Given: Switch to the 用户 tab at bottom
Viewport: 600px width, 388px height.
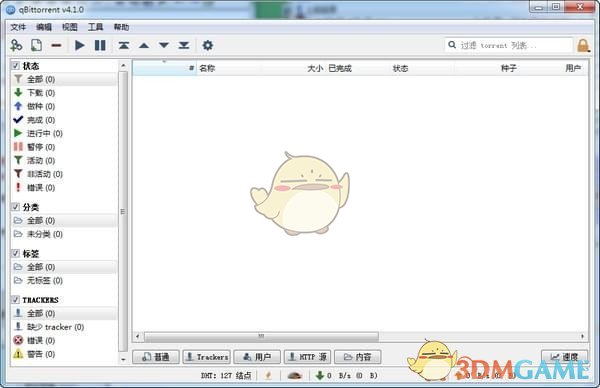Looking at the screenshot, I should point(257,357).
